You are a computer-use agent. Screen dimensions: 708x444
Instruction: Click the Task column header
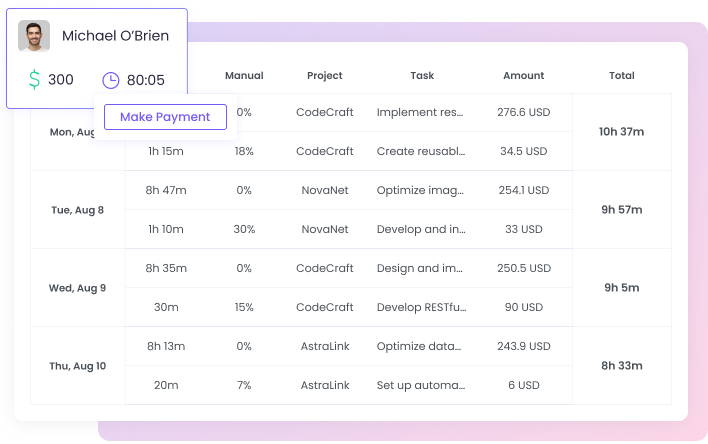pyautogui.click(x=422, y=75)
